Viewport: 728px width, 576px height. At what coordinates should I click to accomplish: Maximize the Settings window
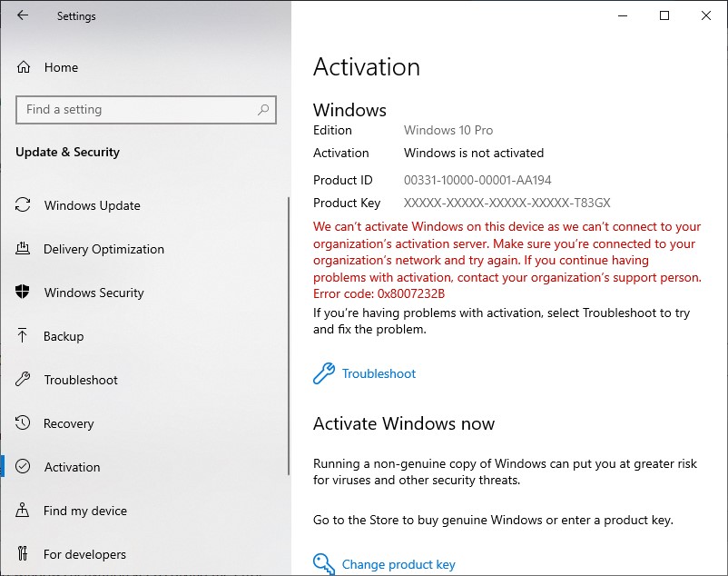pos(664,15)
